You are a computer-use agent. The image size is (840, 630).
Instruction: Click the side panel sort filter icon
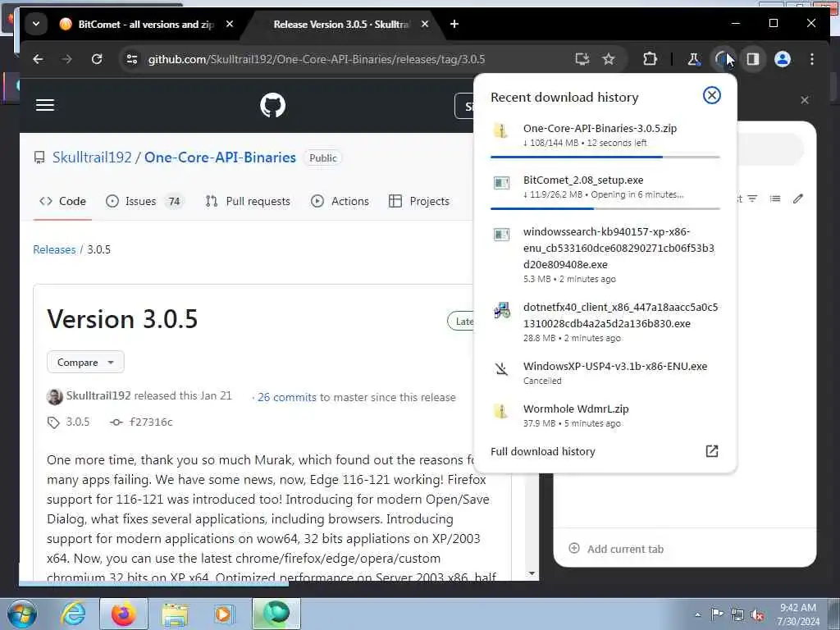point(752,199)
